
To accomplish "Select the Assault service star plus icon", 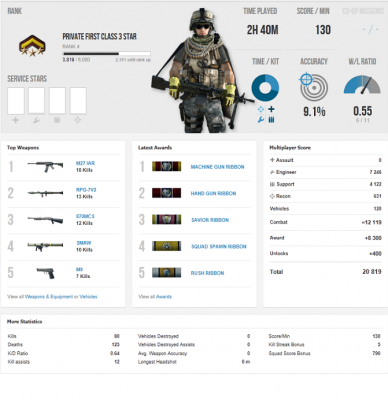I will [x=16, y=120].
